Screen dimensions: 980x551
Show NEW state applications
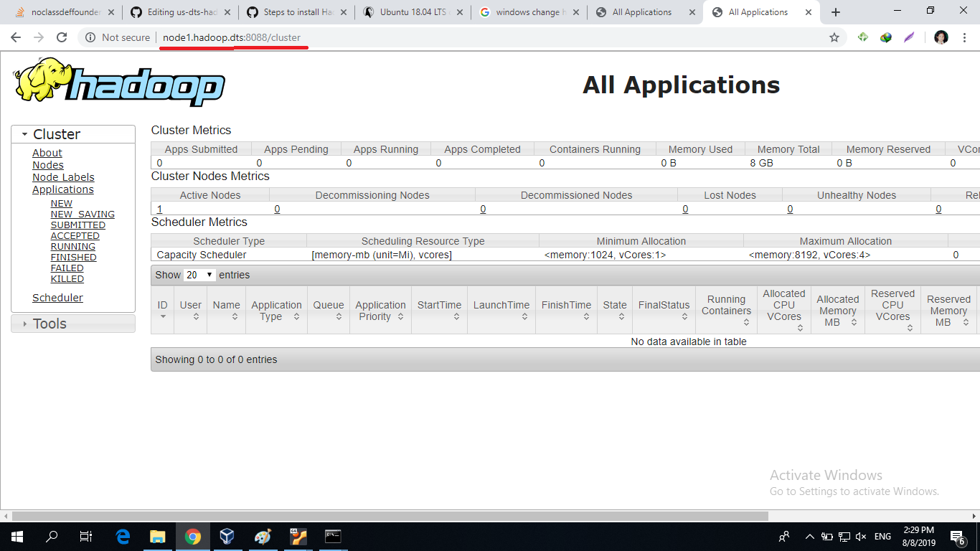(61, 203)
